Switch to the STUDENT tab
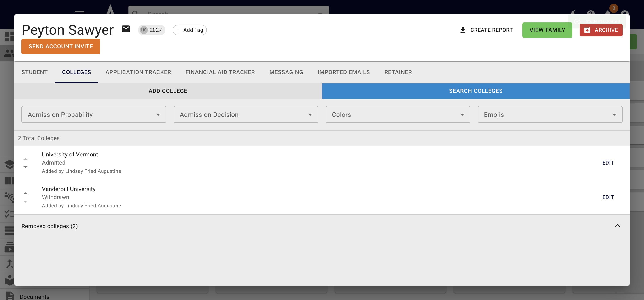The width and height of the screenshot is (644, 300). pos(34,72)
